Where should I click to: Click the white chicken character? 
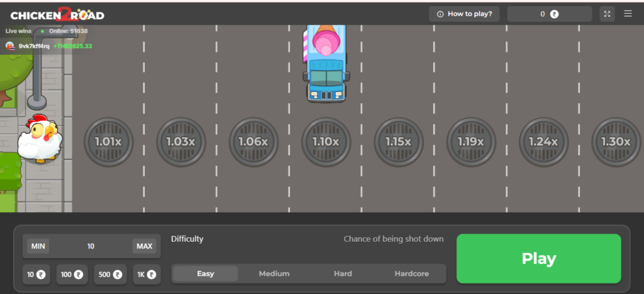pyautogui.click(x=40, y=140)
